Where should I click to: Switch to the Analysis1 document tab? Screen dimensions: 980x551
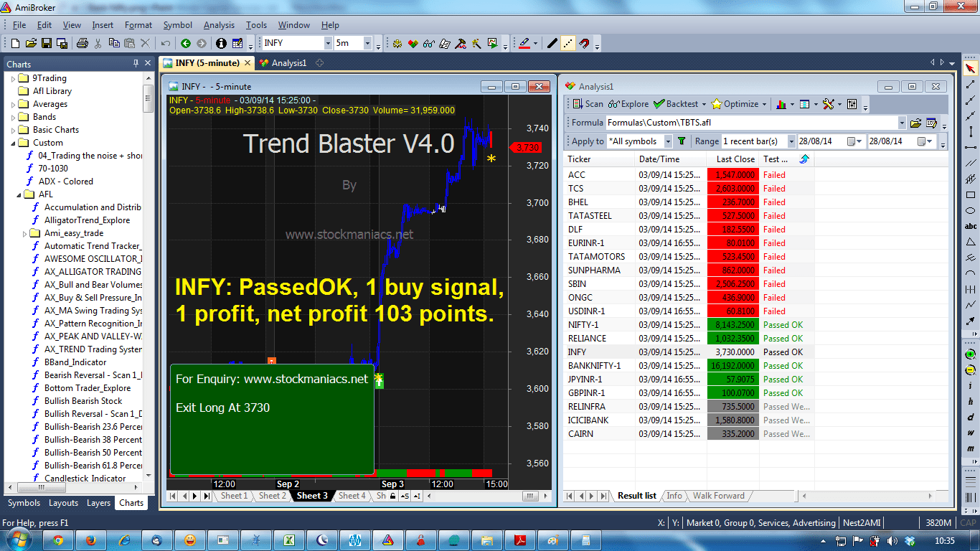(x=283, y=63)
